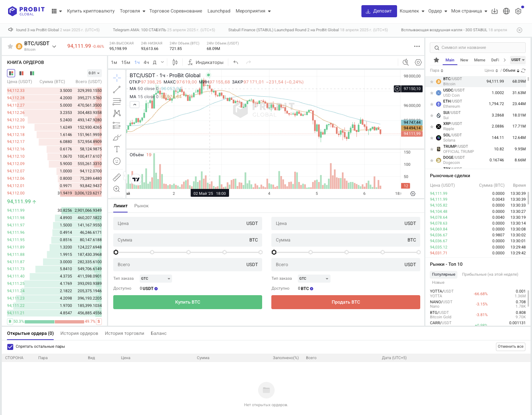Undo the last chart action
The height and width of the screenshot is (415, 532).
236,62
